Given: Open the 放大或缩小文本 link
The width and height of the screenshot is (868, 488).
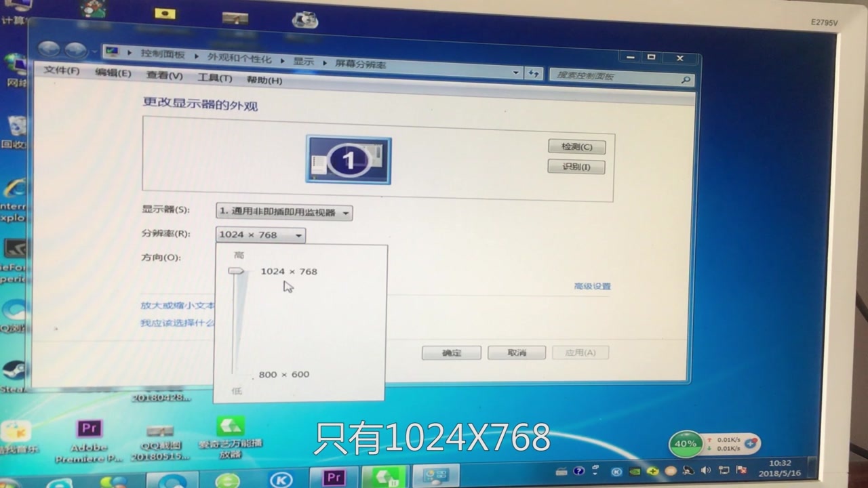Looking at the screenshot, I should coord(178,306).
